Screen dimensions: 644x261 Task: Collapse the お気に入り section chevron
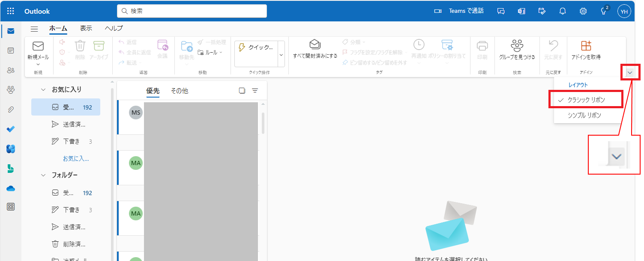coord(43,89)
